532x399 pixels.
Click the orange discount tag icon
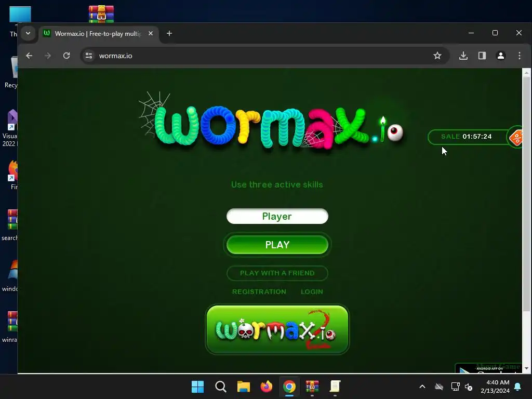click(515, 137)
